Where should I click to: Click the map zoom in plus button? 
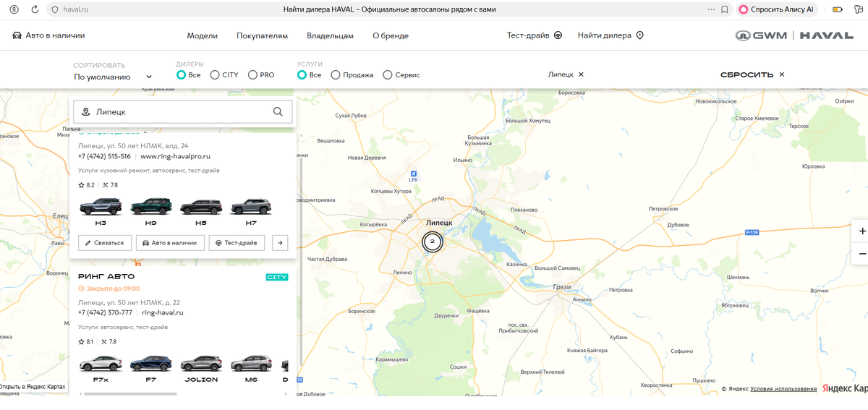click(x=861, y=231)
